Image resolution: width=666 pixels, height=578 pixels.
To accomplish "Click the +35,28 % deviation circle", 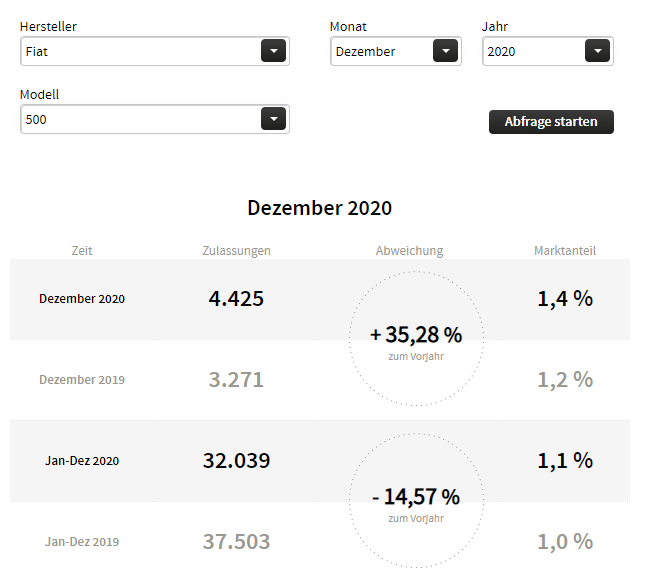I will 415,339.
